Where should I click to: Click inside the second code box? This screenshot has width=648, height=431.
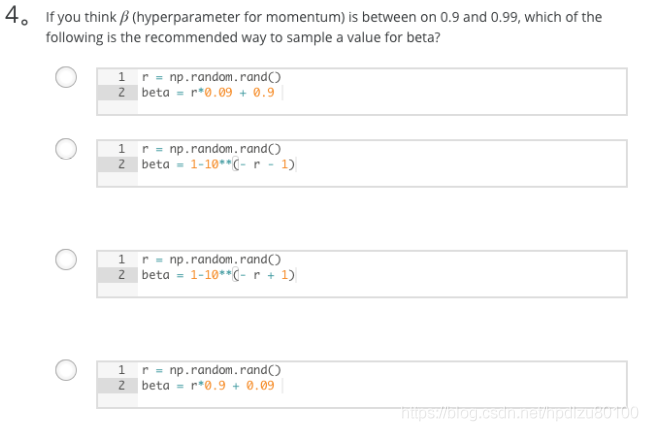click(x=362, y=163)
